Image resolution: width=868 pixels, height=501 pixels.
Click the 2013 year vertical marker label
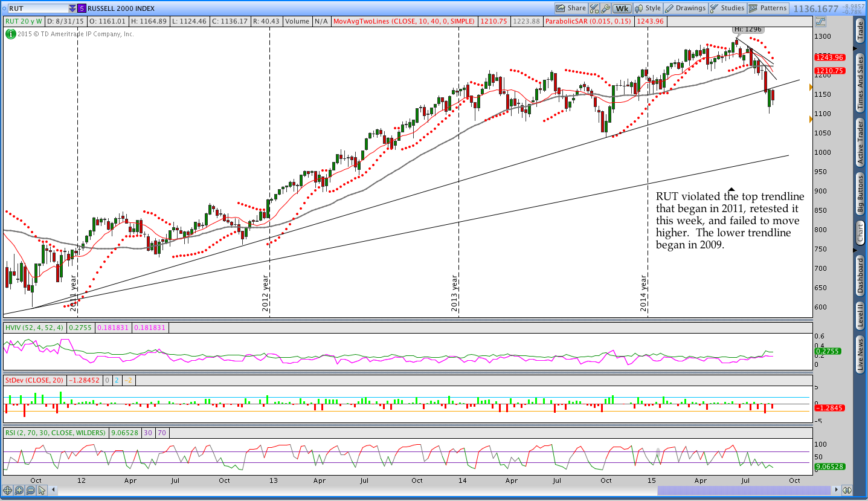click(x=454, y=293)
